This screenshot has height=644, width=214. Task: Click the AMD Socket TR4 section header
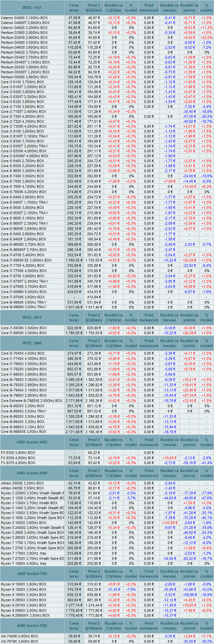pos(32,574)
